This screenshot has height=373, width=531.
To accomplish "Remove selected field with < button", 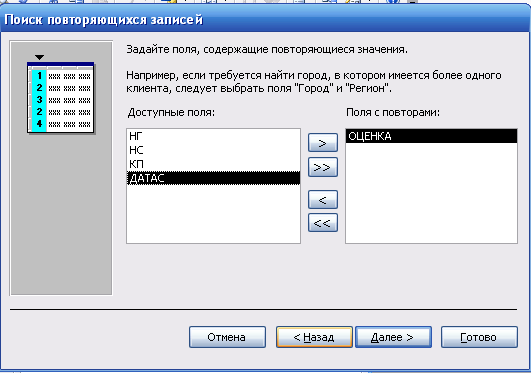I will (x=323, y=200).
